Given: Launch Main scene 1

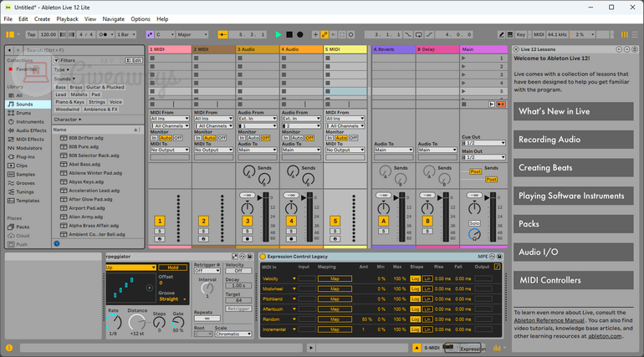Looking at the screenshot, I should (x=463, y=59).
